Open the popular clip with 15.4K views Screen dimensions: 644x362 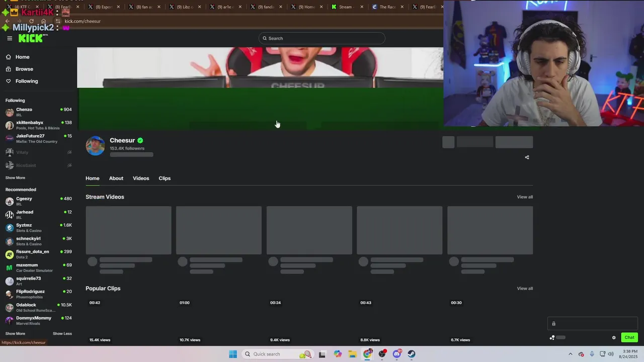(x=128, y=321)
